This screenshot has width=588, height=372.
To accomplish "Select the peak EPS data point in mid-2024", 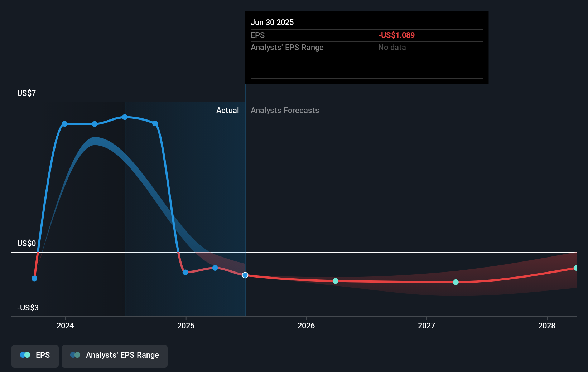I will tap(125, 117).
